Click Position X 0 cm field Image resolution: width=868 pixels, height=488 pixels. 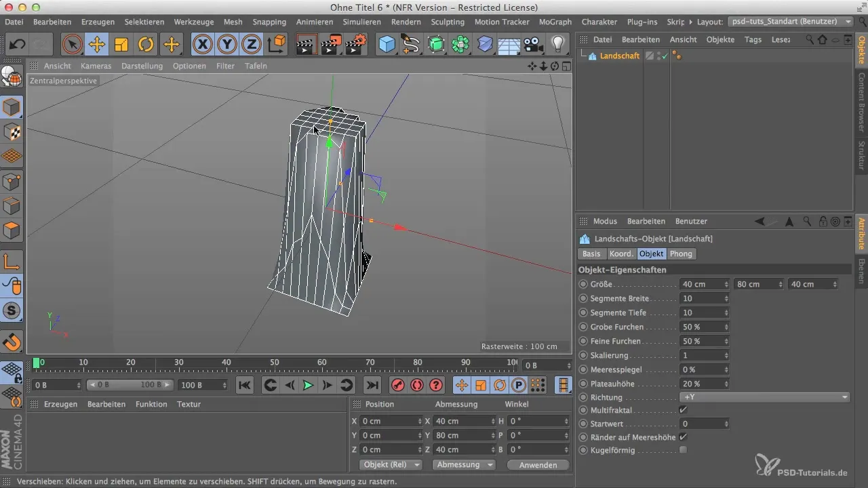390,422
